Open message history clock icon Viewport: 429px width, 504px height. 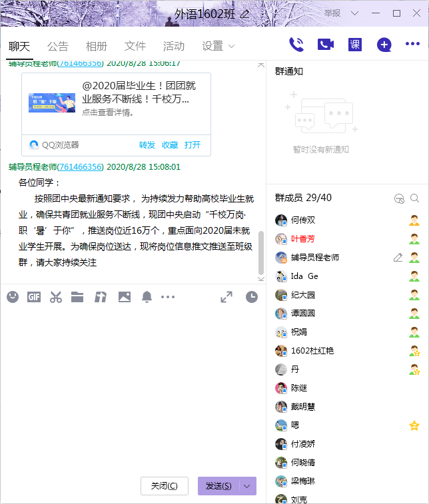point(251,297)
